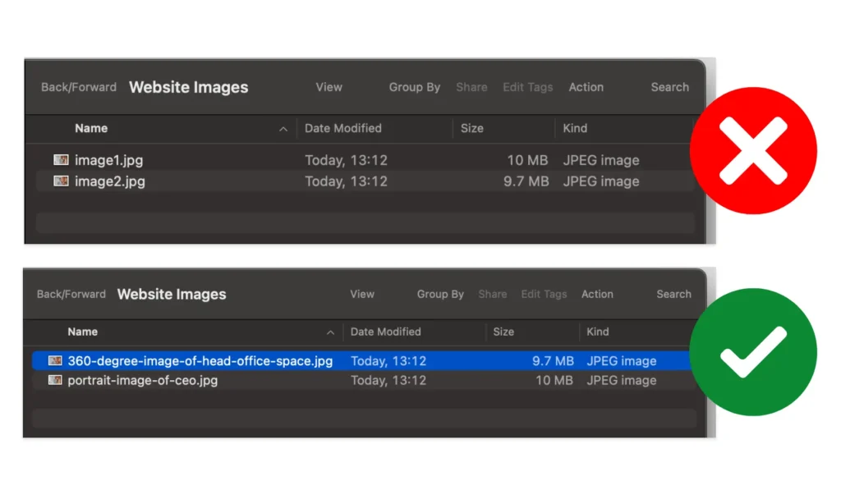Sort by Size column in top window
Viewport: 841px width, 504px height.
(472, 128)
